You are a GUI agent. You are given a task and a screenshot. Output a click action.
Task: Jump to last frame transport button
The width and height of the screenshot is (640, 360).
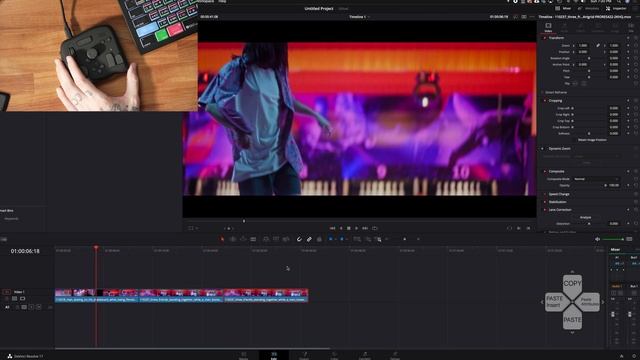(365, 228)
